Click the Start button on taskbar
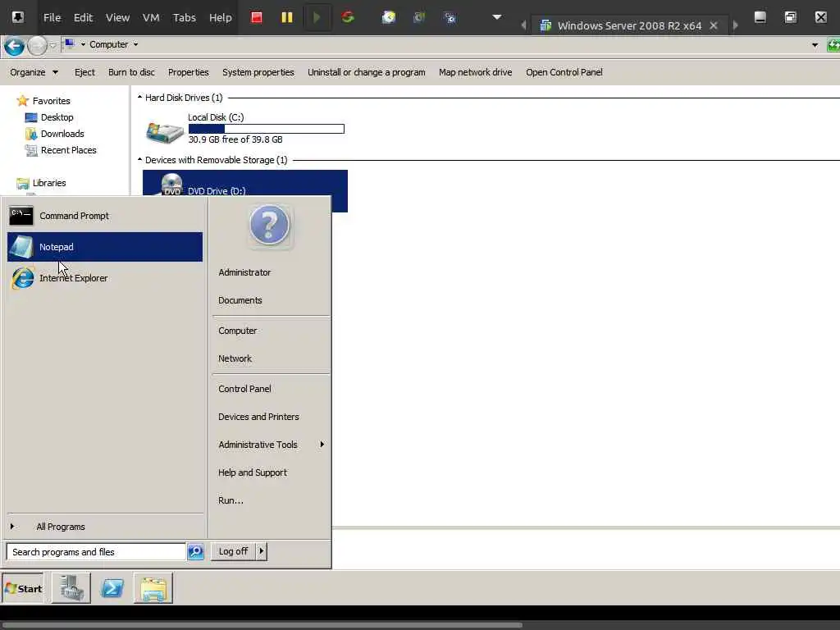This screenshot has height=630, width=840. click(x=23, y=588)
